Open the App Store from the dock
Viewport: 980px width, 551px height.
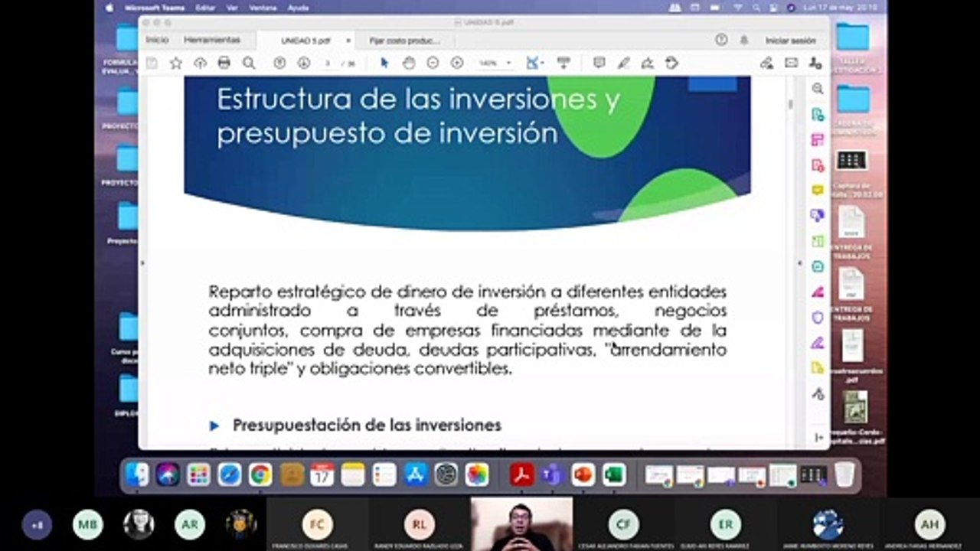[415, 475]
